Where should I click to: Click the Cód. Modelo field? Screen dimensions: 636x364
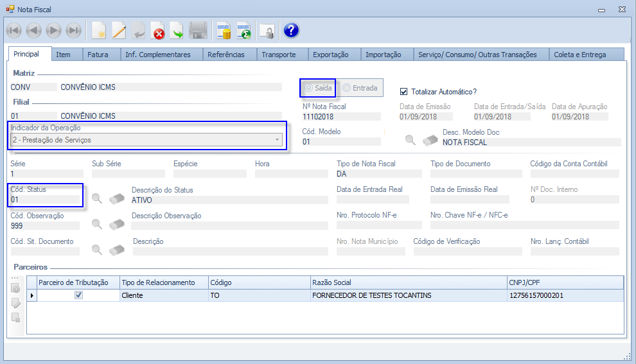pos(341,142)
